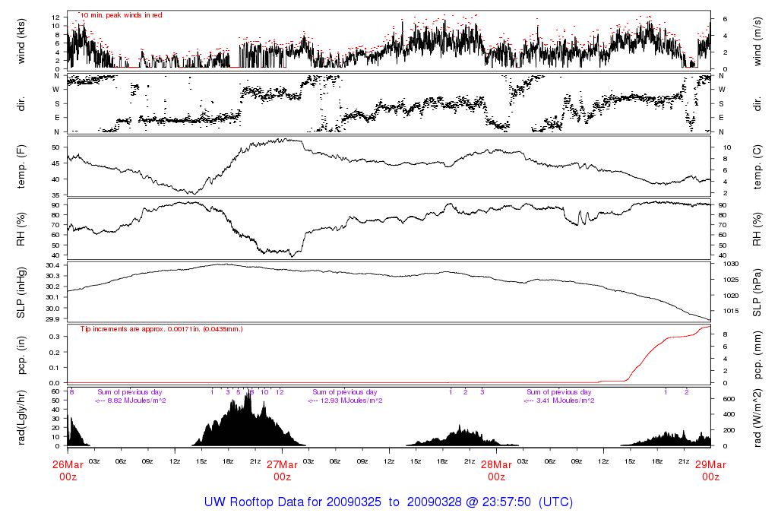Select the "wind (kts)" axis label
This screenshot has width=778, height=532.
click(21, 42)
